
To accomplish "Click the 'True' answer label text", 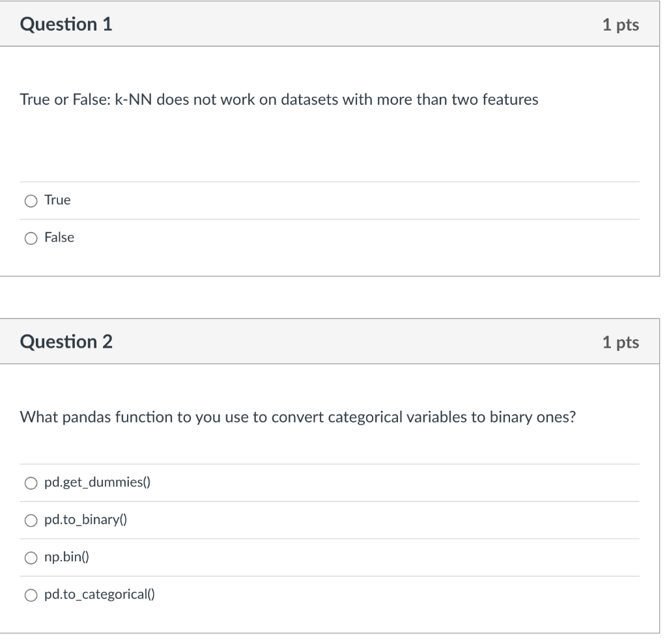I will coord(57,200).
